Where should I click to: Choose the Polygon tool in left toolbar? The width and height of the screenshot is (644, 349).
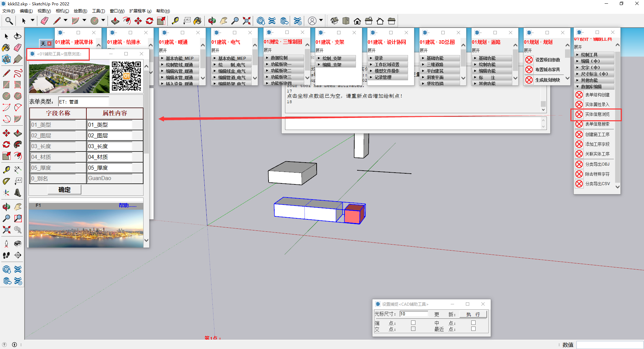click(18, 96)
